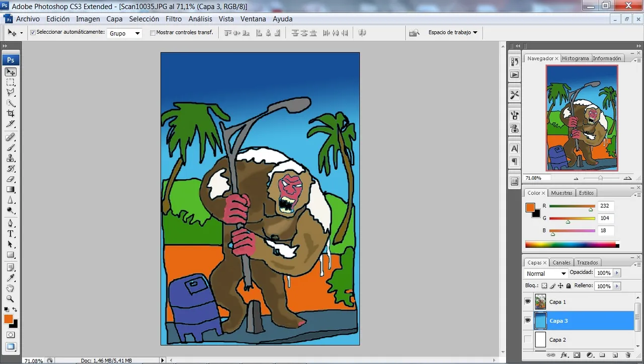
Task: Hide the Capa 3 layer
Action: coord(528,320)
